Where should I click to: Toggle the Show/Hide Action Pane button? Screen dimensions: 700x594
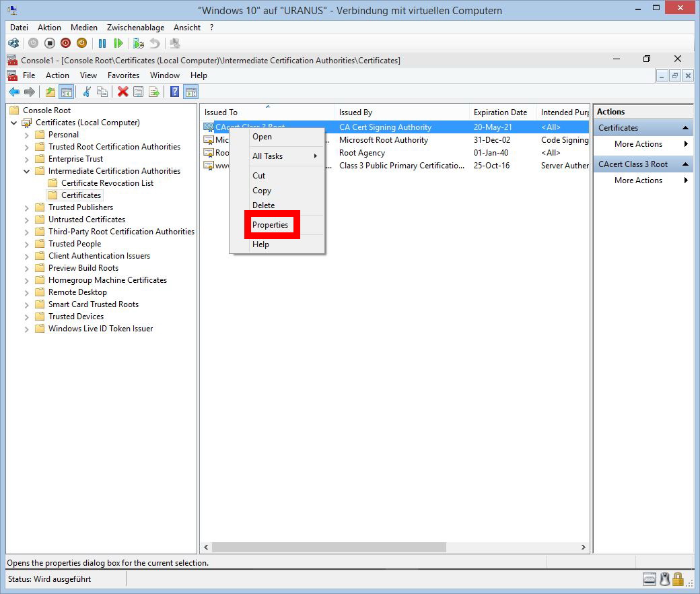[190, 92]
